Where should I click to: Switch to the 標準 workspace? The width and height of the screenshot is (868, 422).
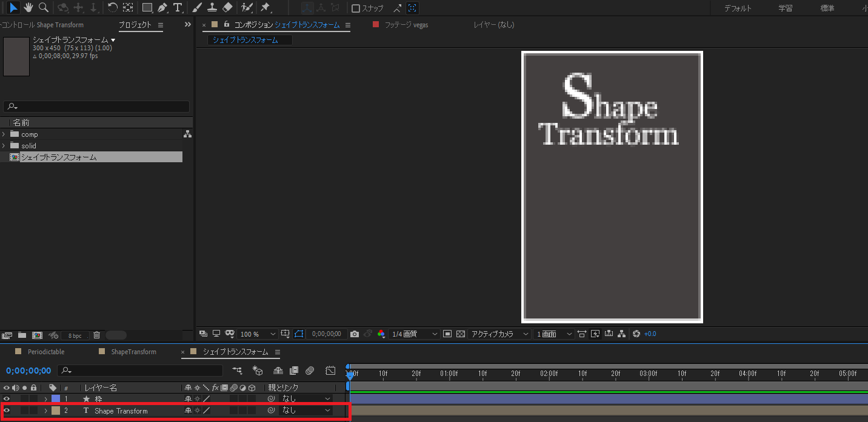[x=827, y=8]
